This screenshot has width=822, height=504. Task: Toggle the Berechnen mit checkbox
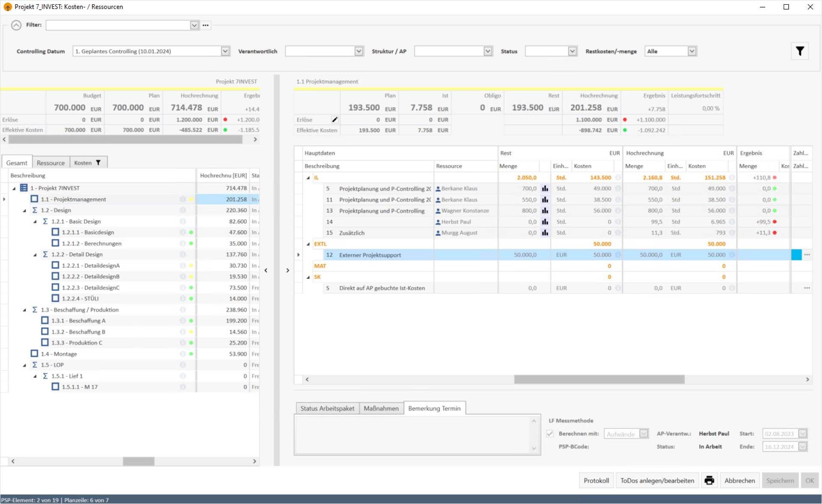[x=550, y=434]
